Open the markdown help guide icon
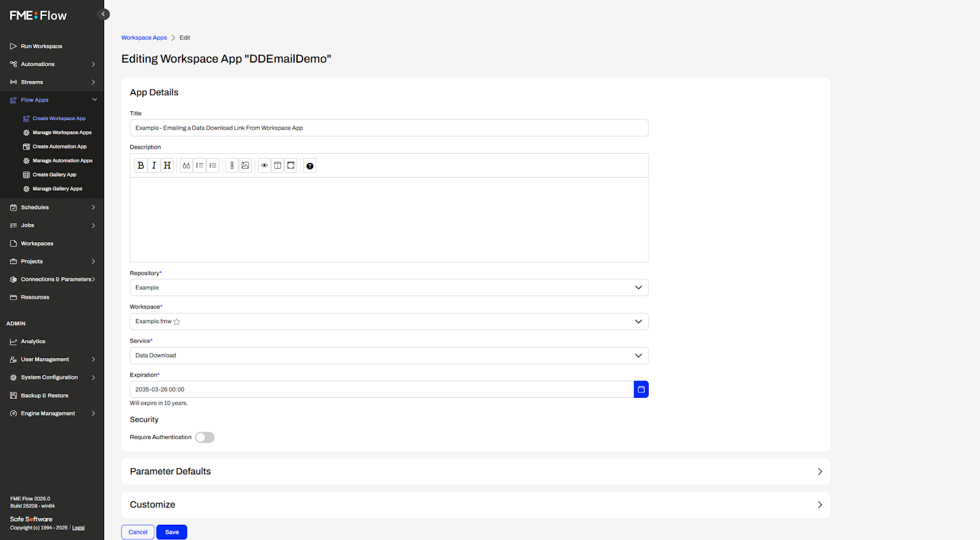This screenshot has width=980, height=540. 310,165
